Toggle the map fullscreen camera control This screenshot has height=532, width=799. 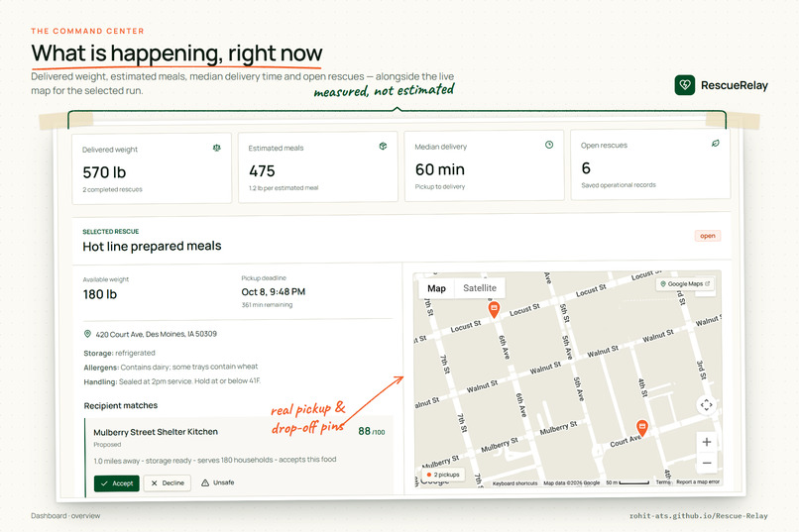706,405
